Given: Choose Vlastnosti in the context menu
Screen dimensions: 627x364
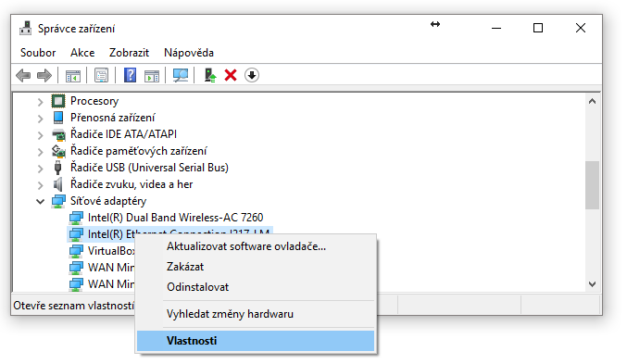Looking at the screenshot, I should pyautogui.click(x=255, y=341).
